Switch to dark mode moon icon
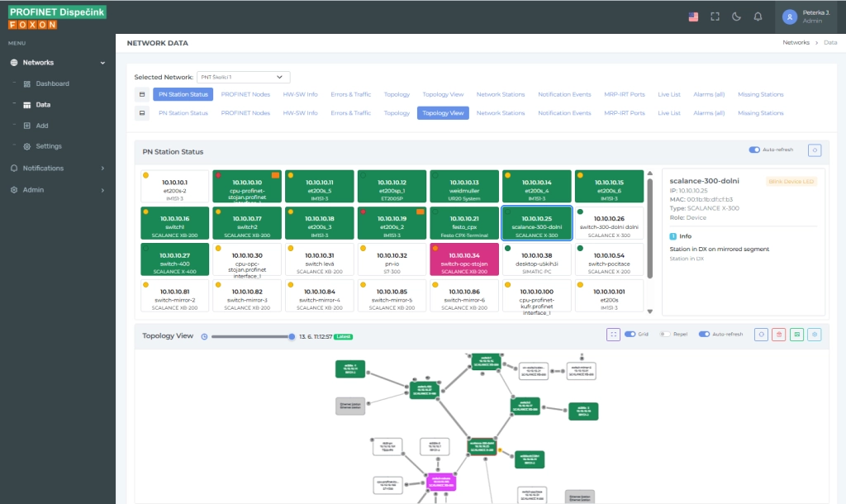 (x=736, y=17)
